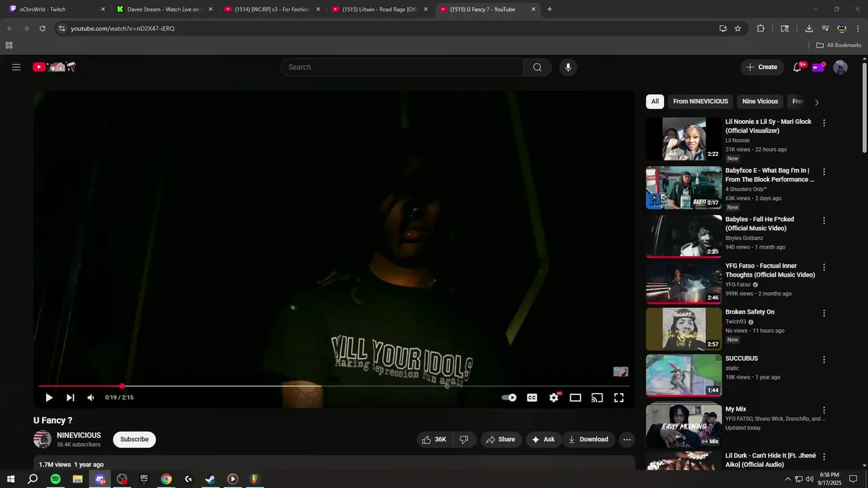This screenshot has height=488, width=868.
Task: Toggle the autoplay switch in player
Action: [x=509, y=398]
